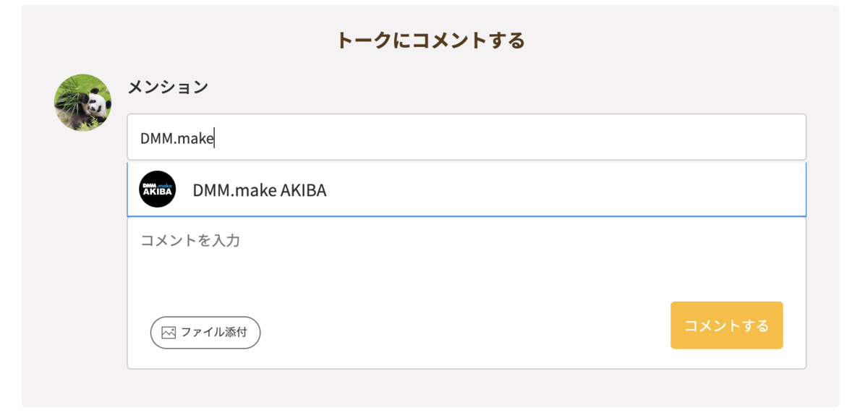
Task: Click the トークにコメントする heading
Action: (x=430, y=40)
